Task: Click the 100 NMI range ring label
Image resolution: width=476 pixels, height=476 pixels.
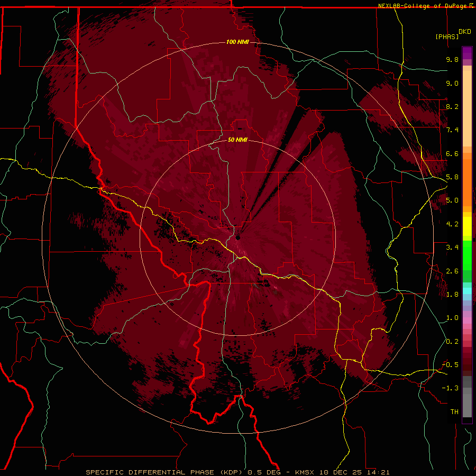Action: (237, 42)
